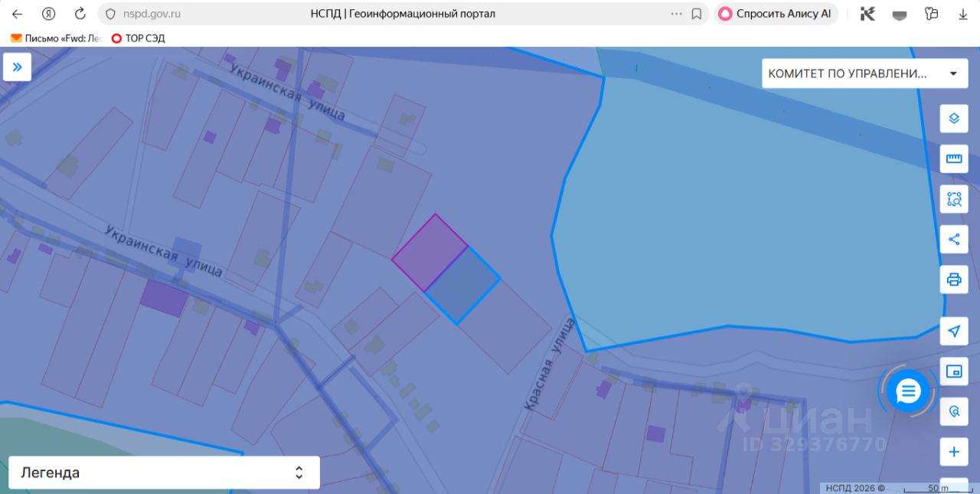Open the Письмо «Fwd: bookmark
This screenshot has height=494, width=980.
(55, 38)
